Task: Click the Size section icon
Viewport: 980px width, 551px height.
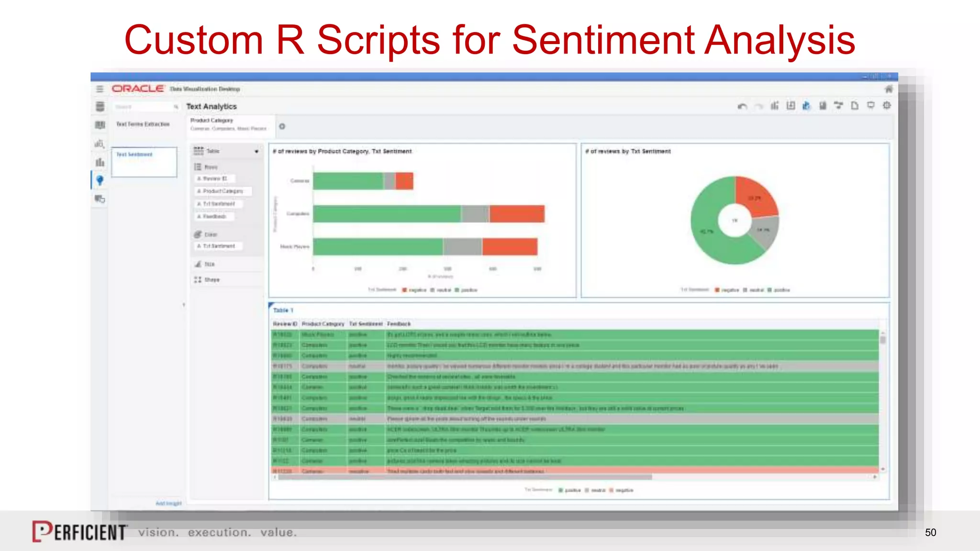Action: [x=198, y=264]
